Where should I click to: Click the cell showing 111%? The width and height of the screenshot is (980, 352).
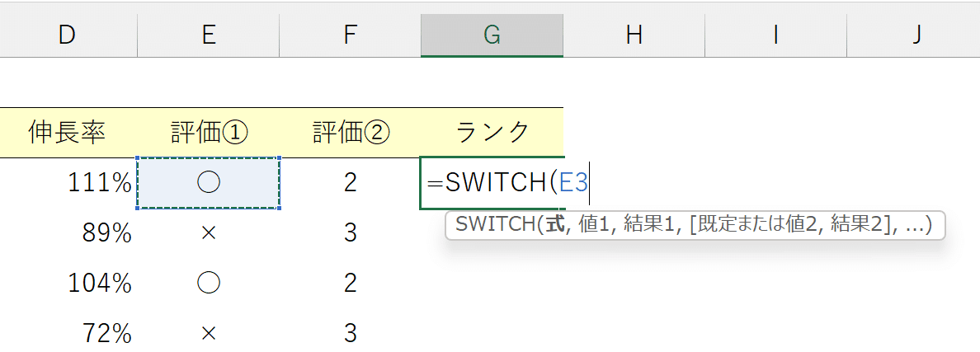tap(68, 183)
